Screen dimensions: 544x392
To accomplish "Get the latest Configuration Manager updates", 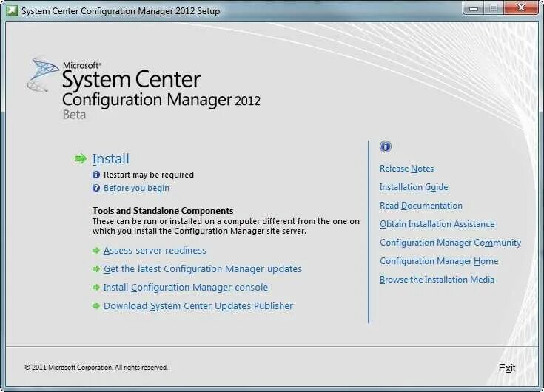I will [203, 269].
